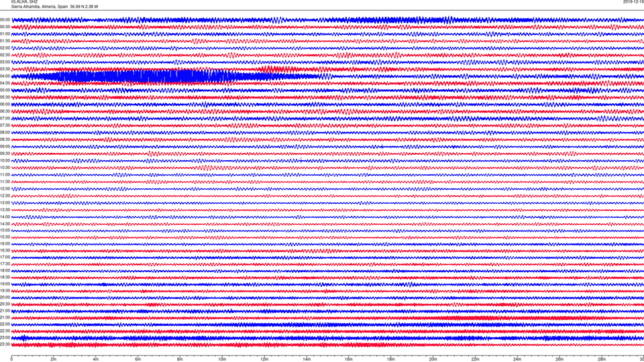Select the 21:00 row label
644x362 pixels.
coord(5,310)
